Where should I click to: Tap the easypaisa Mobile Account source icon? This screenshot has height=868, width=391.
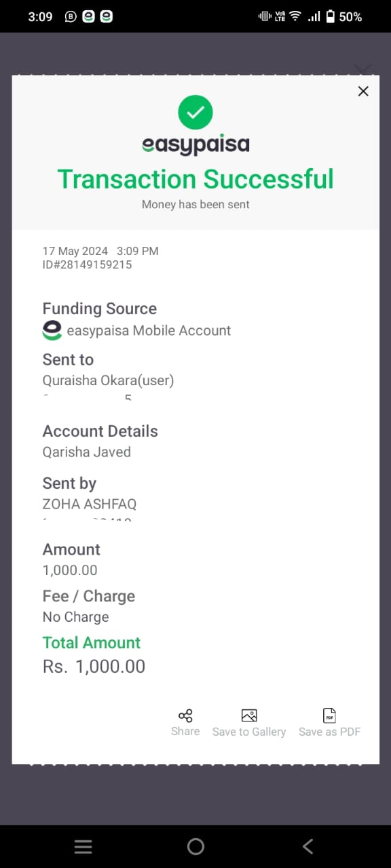pos(52,330)
